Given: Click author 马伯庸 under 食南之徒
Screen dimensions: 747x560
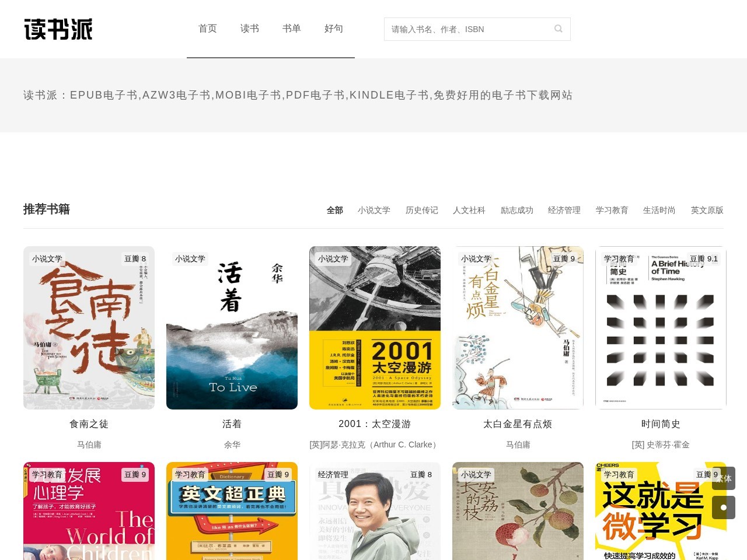Looking at the screenshot, I should (89, 444).
